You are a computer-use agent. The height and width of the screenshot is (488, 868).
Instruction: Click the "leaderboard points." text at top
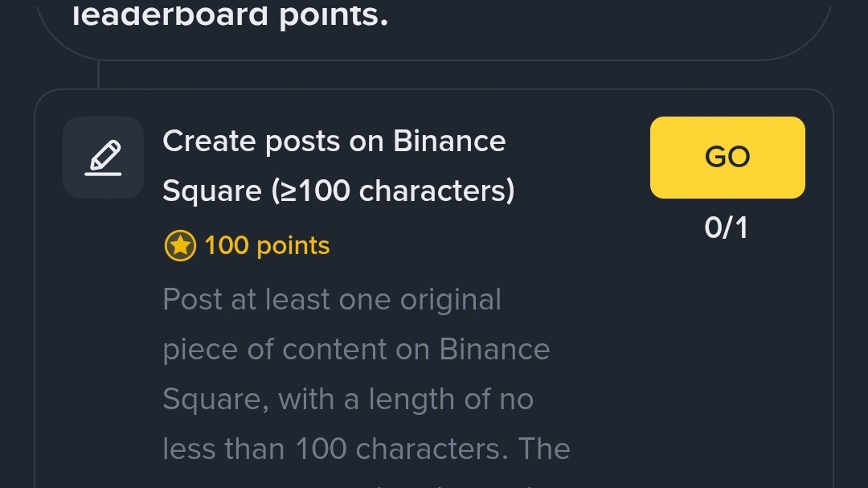(231, 15)
